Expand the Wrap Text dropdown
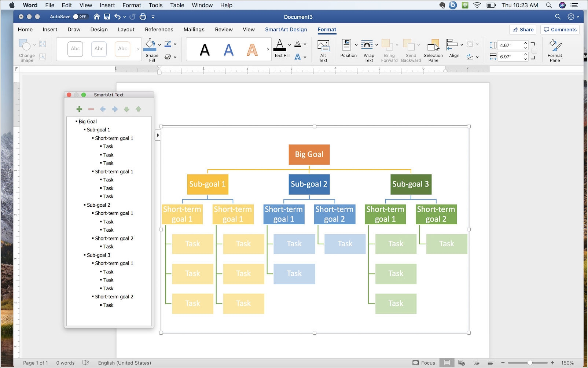 [x=376, y=45]
